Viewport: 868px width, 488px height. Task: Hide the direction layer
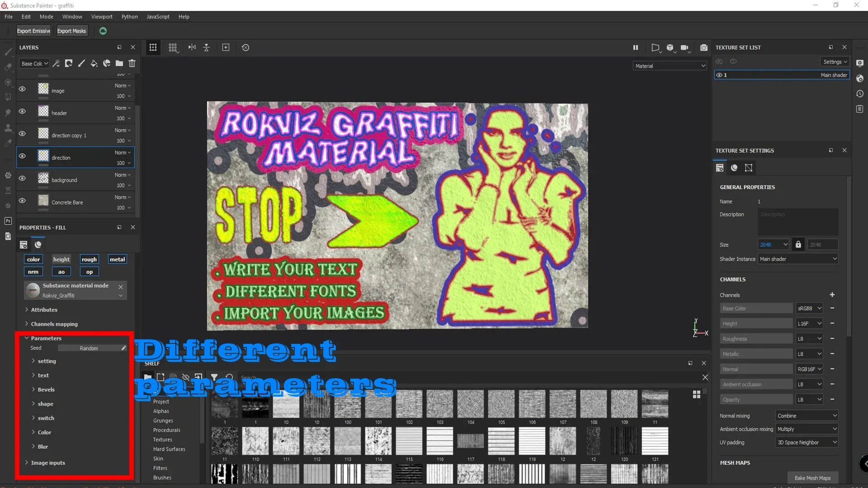pyautogui.click(x=22, y=156)
